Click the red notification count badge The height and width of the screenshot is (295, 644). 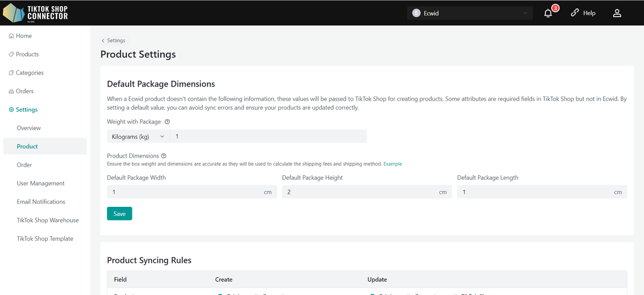tap(555, 8)
